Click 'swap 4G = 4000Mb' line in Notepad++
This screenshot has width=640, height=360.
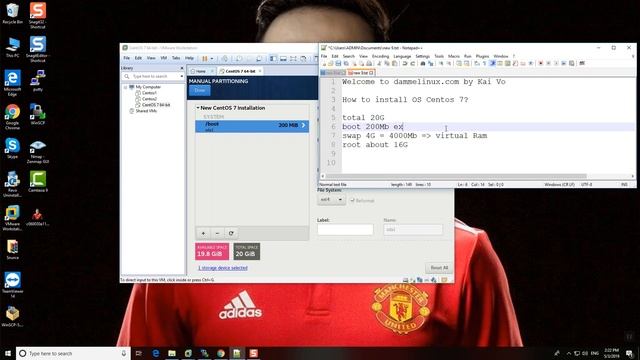click(414, 136)
